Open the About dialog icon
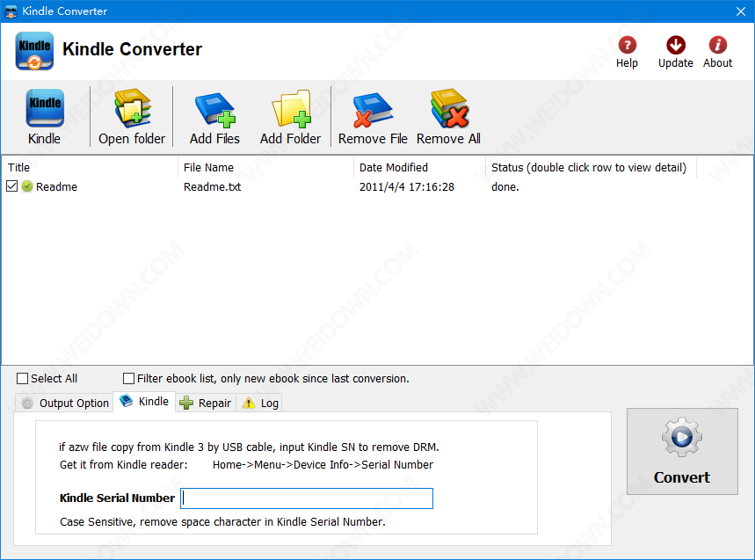This screenshot has height=560, width=755. (x=717, y=46)
